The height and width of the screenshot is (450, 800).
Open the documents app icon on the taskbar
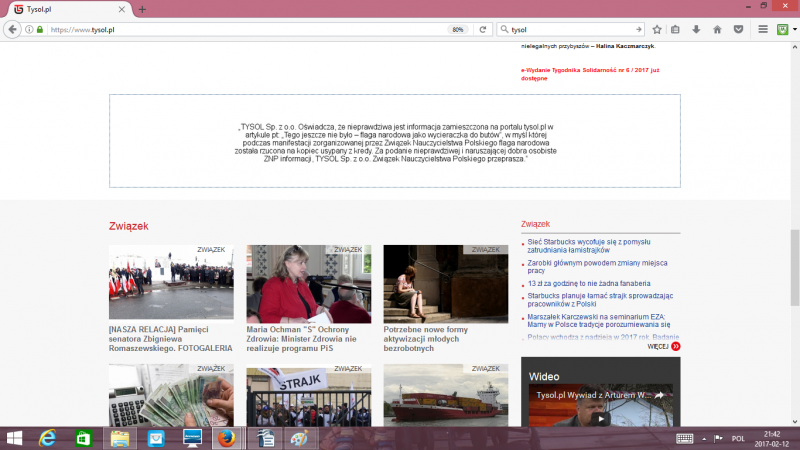[x=265, y=438]
